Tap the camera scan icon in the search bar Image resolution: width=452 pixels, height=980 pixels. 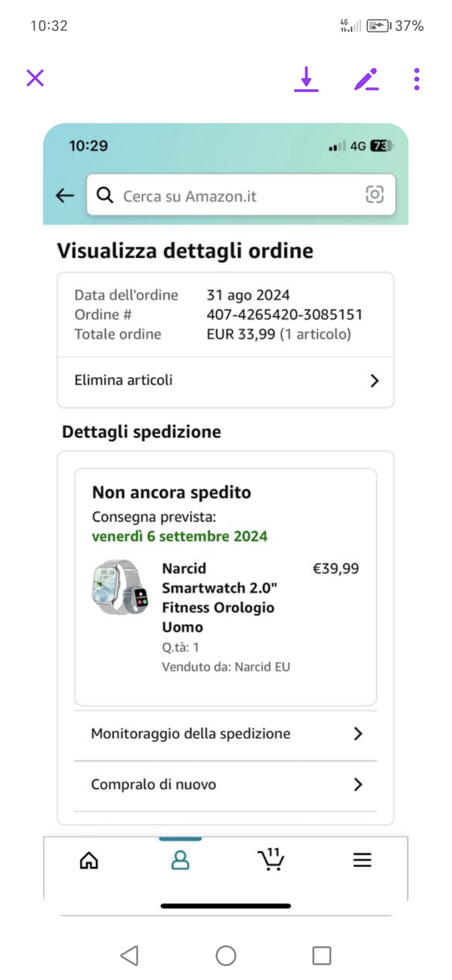[x=375, y=194]
